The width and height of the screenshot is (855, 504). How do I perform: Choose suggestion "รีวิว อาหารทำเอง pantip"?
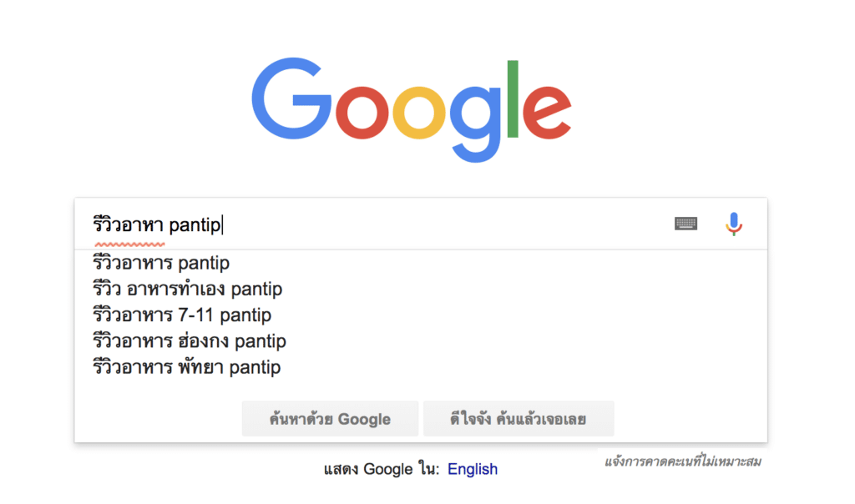click(x=187, y=290)
